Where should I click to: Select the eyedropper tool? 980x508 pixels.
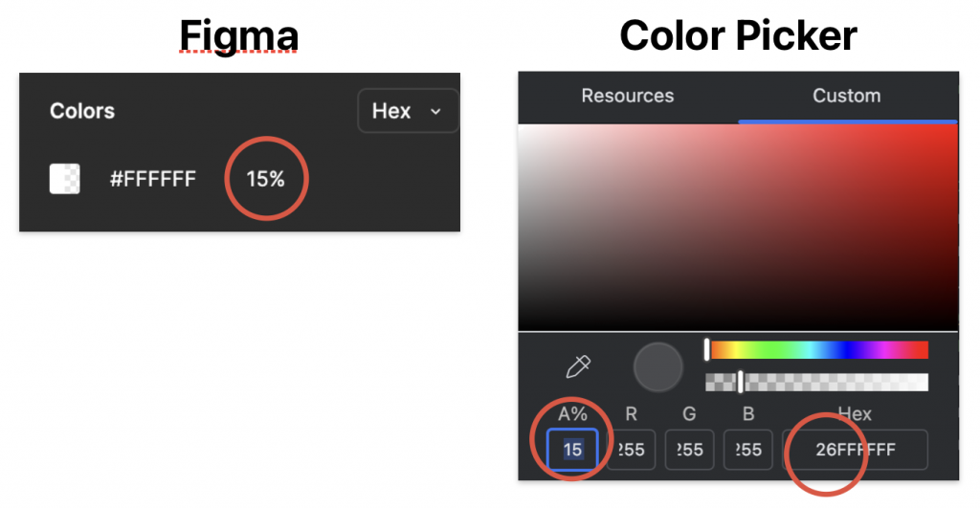(578, 366)
